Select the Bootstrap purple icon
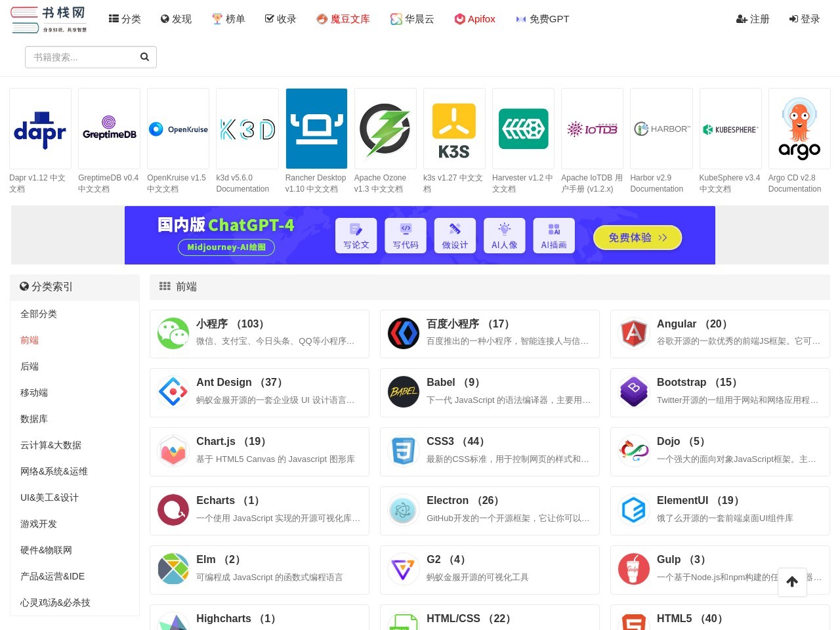The height and width of the screenshot is (630, 840). click(x=633, y=392)
